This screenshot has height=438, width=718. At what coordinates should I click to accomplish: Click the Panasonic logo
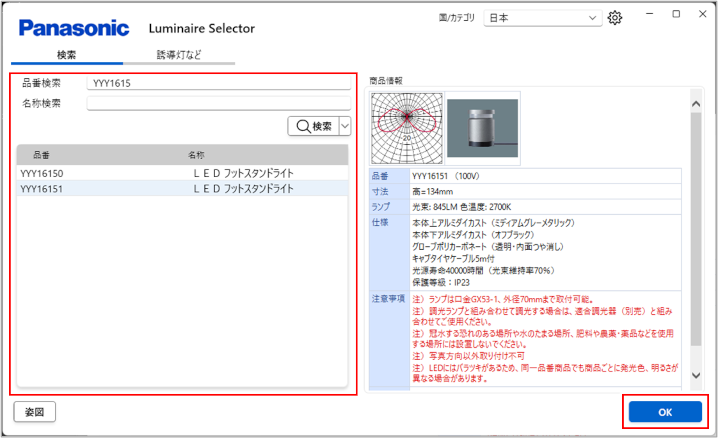(x=74, y=27)
